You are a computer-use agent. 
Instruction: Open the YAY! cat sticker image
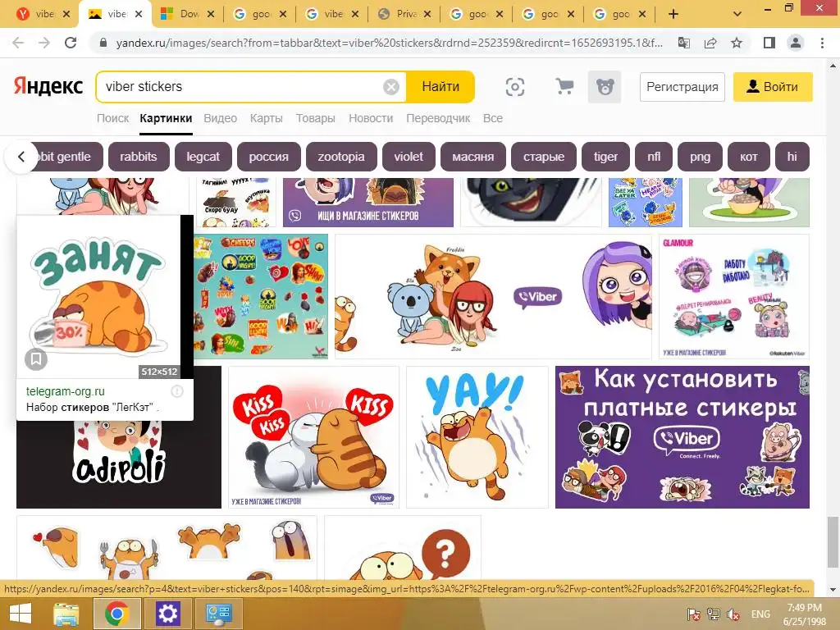(477, 437)
